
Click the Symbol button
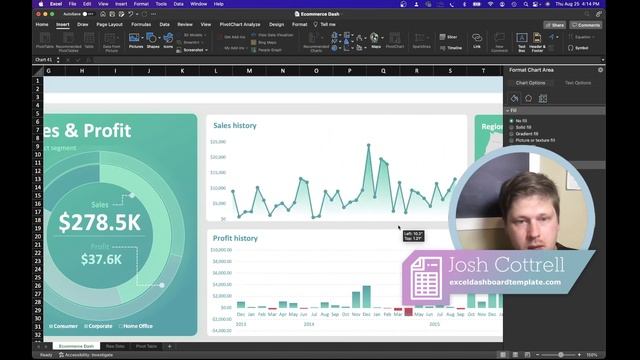click(x=578, y=48)
